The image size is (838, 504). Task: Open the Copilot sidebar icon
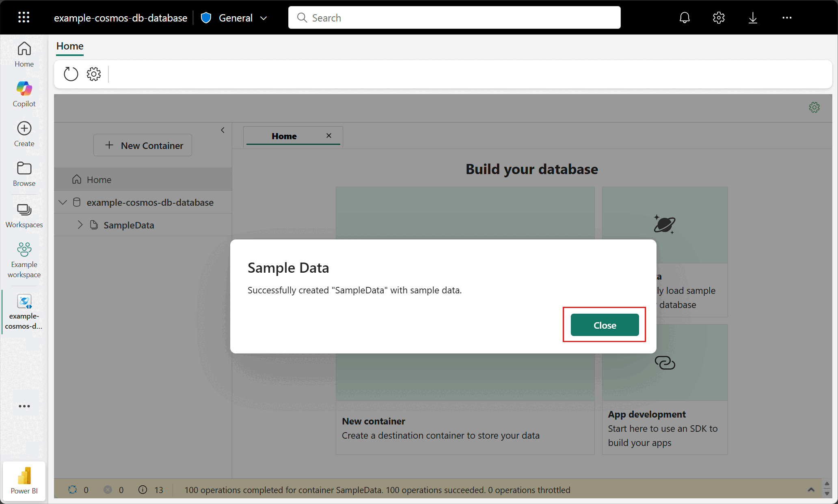click(x=24, y=94)
